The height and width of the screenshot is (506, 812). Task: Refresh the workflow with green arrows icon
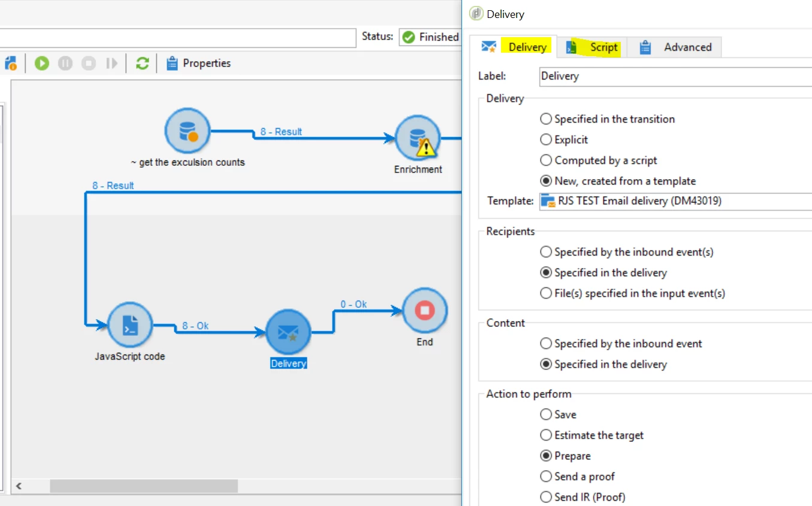click(142, 63)
